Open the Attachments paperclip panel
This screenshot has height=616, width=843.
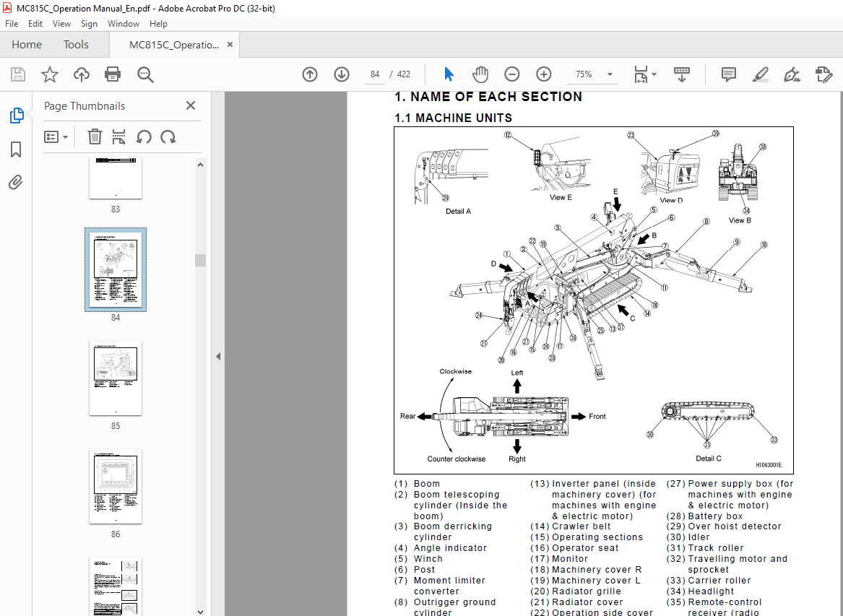pos(16,183)
